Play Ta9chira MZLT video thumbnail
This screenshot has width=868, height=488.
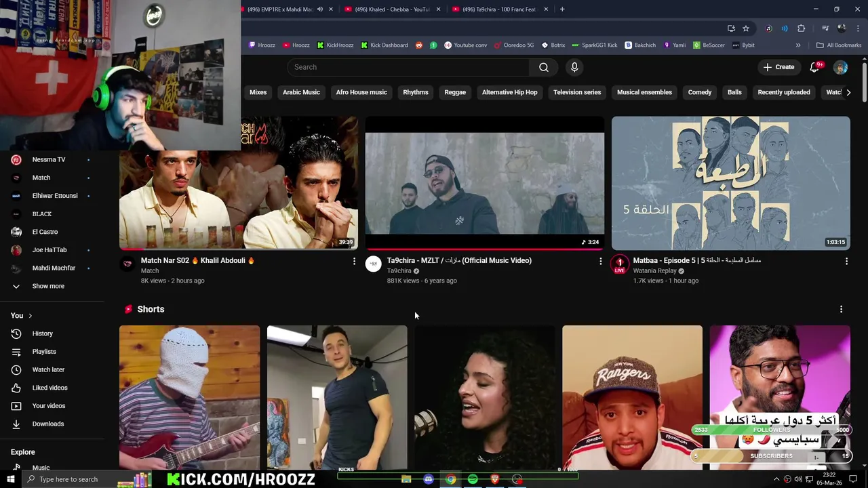pos(484,183)
